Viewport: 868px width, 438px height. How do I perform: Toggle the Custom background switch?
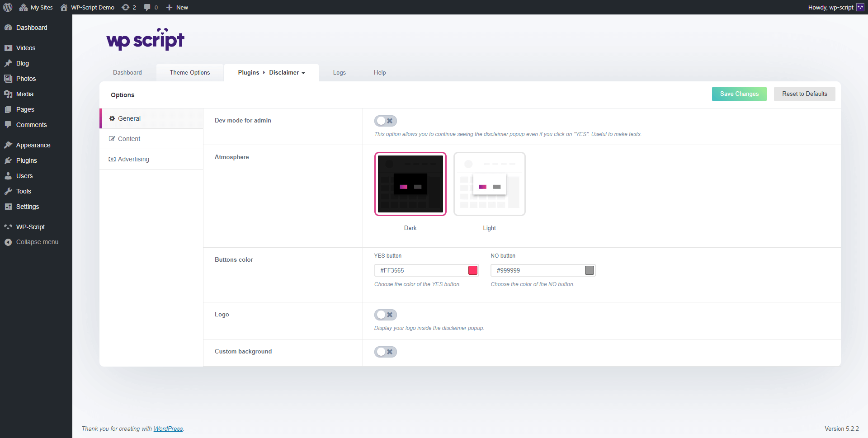(386, 352)
